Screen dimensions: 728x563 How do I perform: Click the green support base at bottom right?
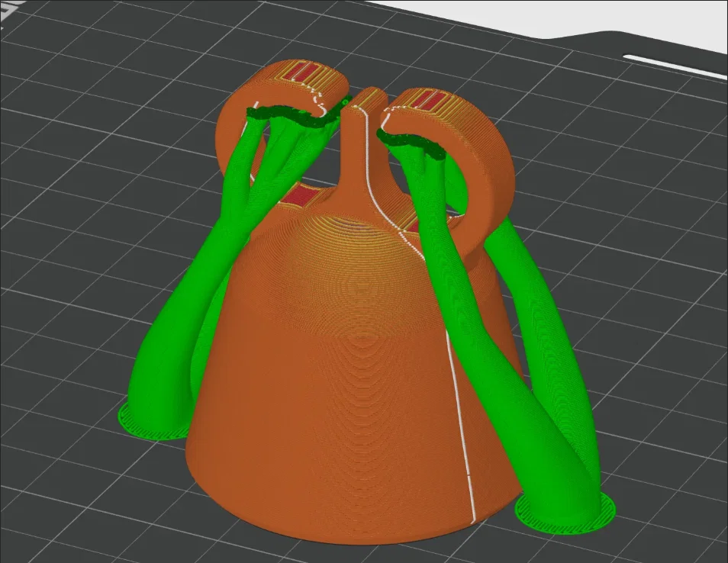pos(565,513)
